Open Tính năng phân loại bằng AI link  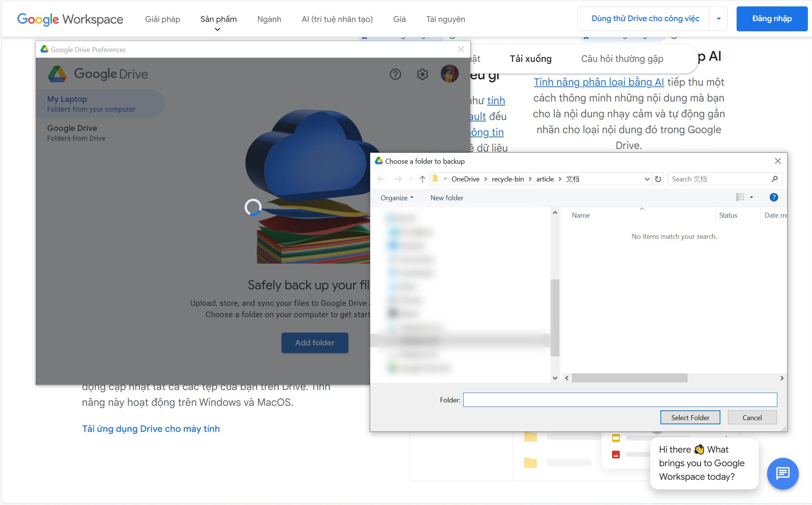click(599, 82)
